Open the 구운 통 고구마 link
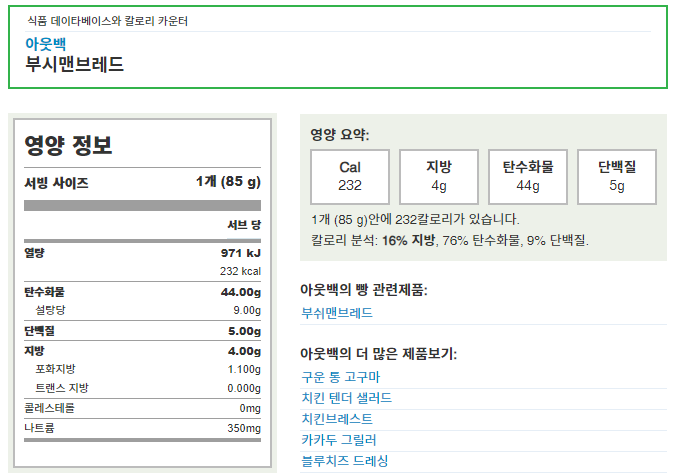Viewport: 677px width, 473px height. pos(341,377)
